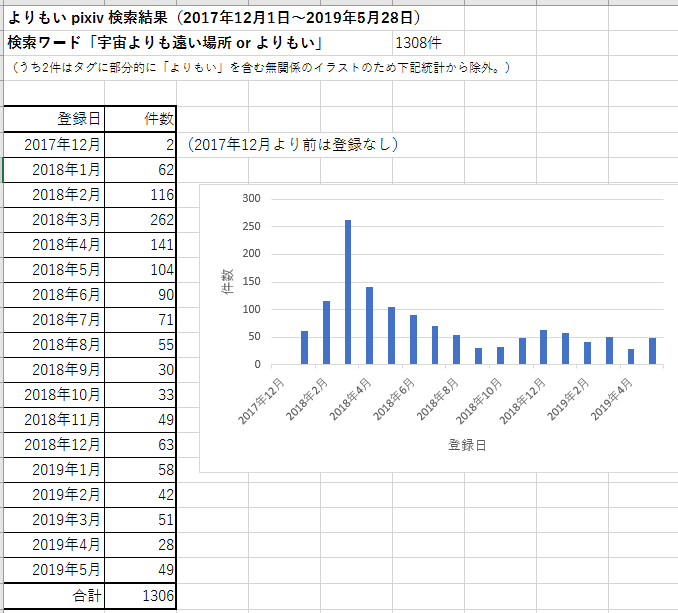Screen dimensions: 678x613
Task: Click the 合計 total label cell
Action: tap(54, 596)
